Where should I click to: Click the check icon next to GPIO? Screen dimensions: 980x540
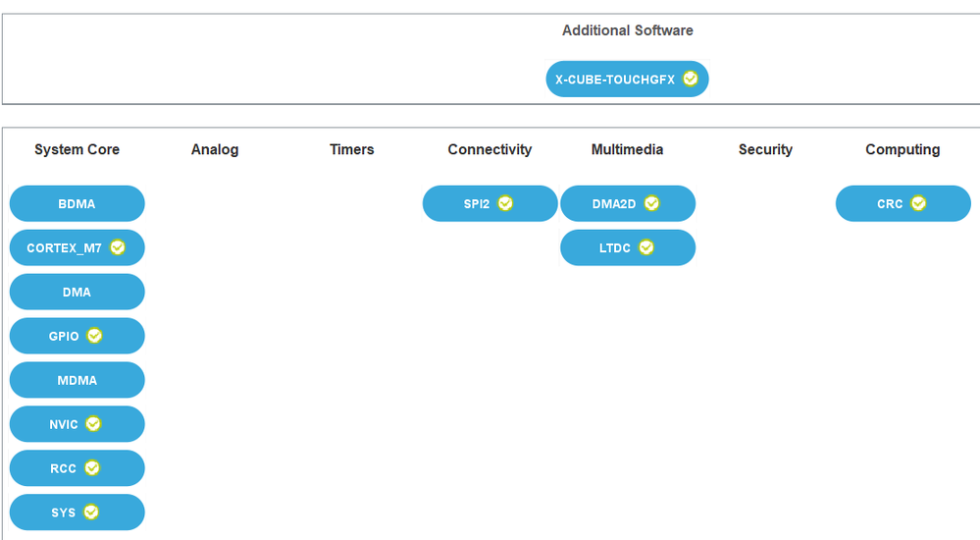coord(95,336)
